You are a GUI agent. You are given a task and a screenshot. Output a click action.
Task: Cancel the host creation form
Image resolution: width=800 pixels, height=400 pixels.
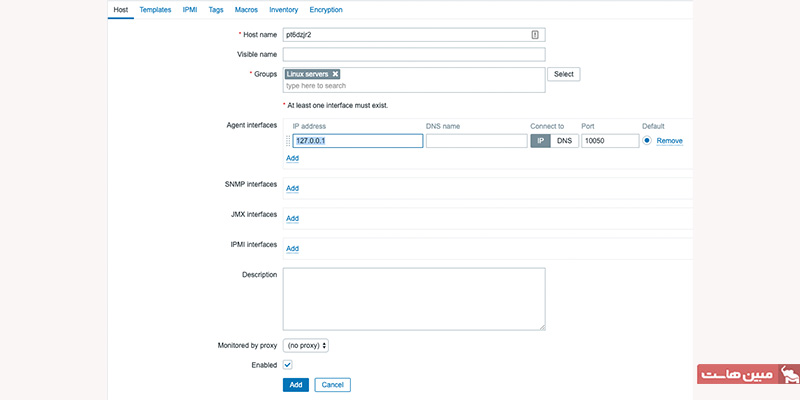pyautogui.click(x=332, y=385)
